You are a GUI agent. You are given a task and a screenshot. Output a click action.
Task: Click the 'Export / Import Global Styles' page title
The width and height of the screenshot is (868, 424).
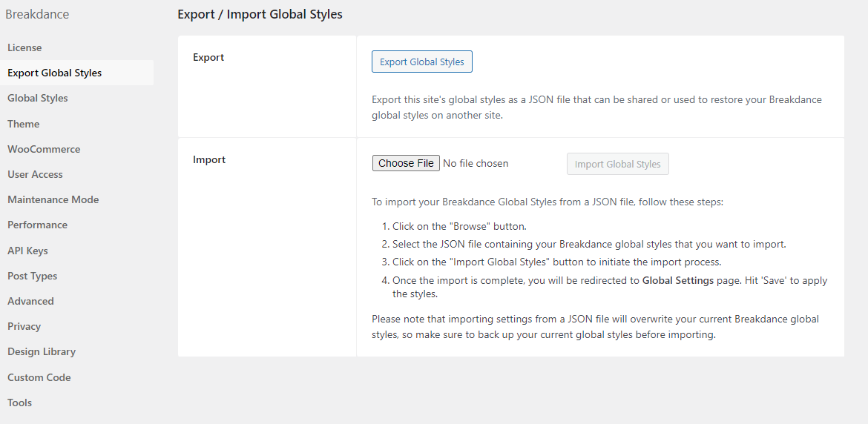tap(260, 14)
